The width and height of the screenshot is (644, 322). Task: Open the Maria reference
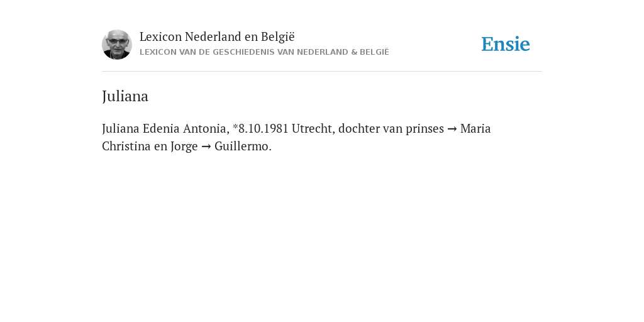[x=475, y=128]
